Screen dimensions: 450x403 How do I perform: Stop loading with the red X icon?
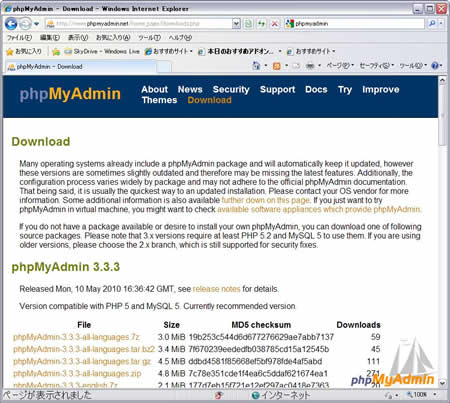pos(275,24)
